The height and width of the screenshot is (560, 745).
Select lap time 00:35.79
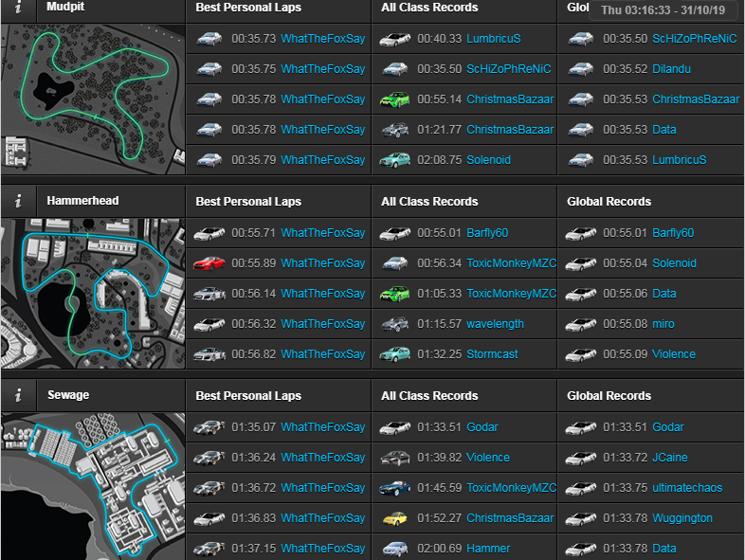[253, 160]
